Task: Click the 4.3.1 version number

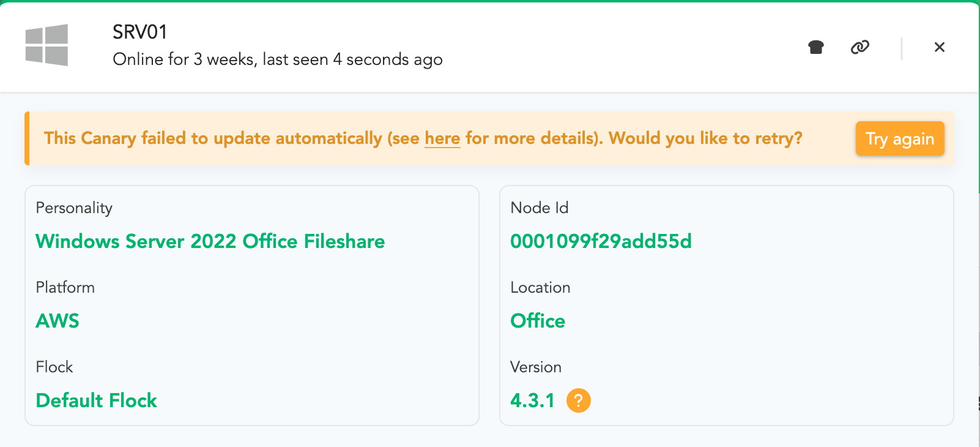Action: point(532,400)
